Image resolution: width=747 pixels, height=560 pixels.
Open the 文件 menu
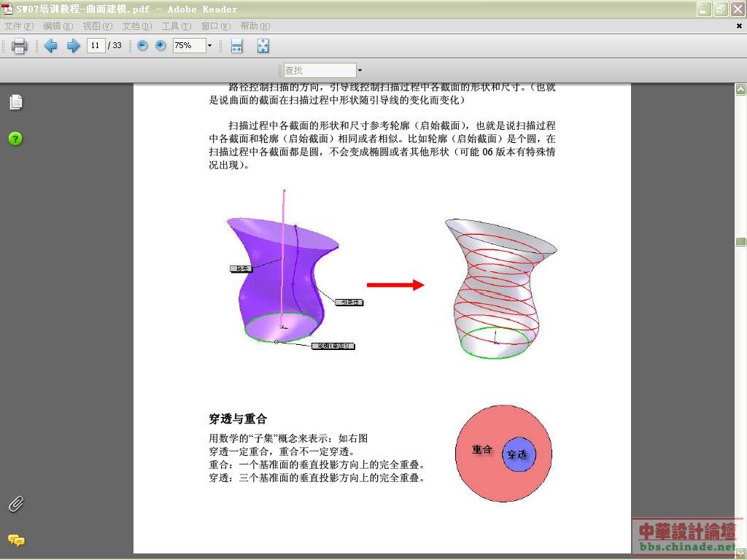coord(18,26)
